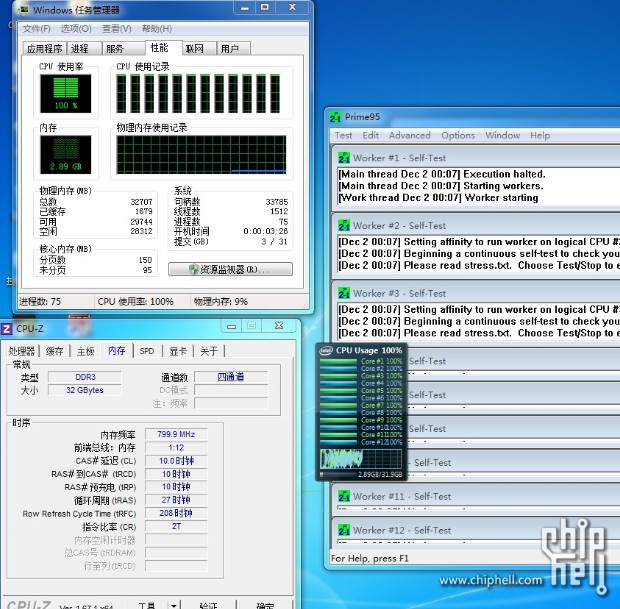620x609 pixels.
Task: Click the CPU 使用率 100% gauge
Action: pos(66,94)
